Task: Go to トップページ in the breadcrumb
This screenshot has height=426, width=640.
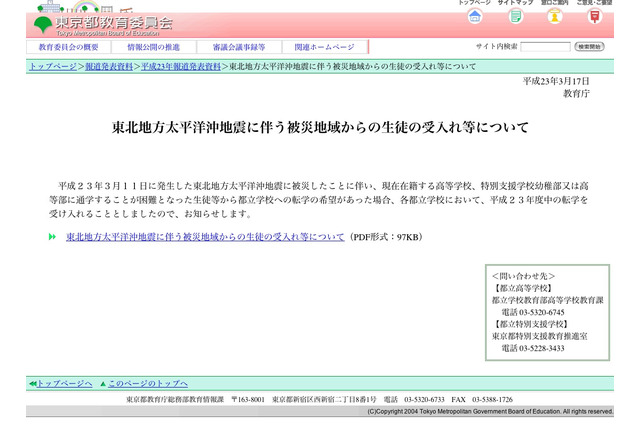Action: (x=52, y=66)
